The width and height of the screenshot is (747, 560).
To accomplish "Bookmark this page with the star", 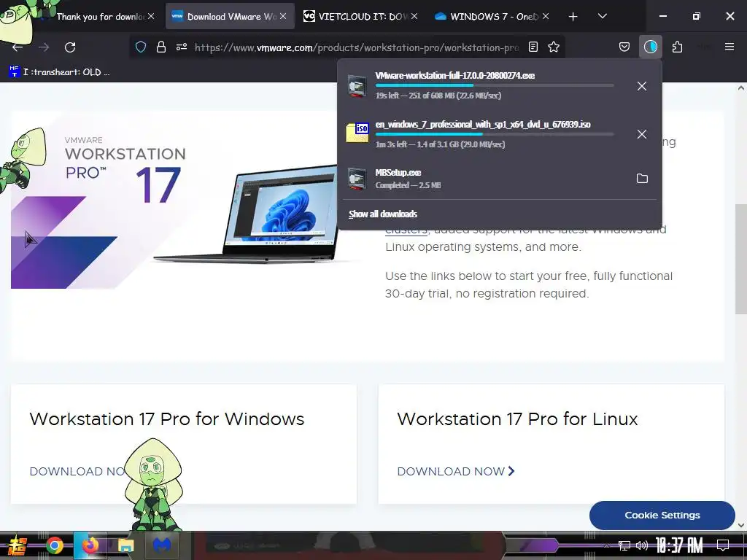I will 554,47.
